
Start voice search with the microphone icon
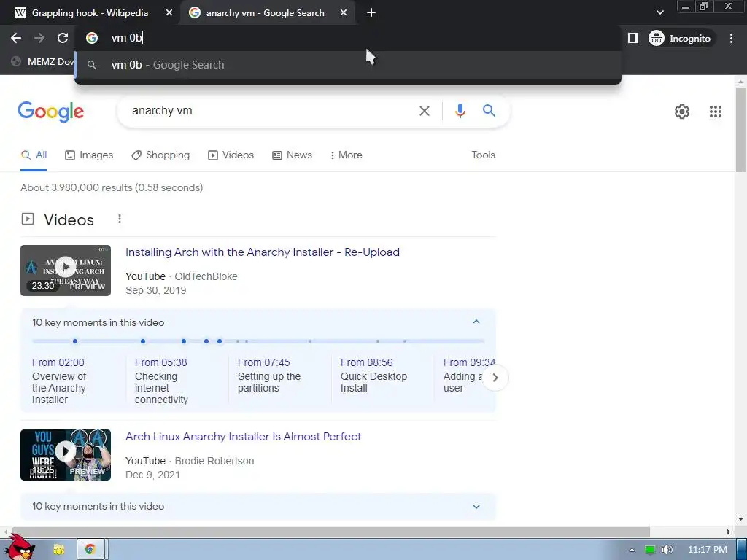[460, 111]
